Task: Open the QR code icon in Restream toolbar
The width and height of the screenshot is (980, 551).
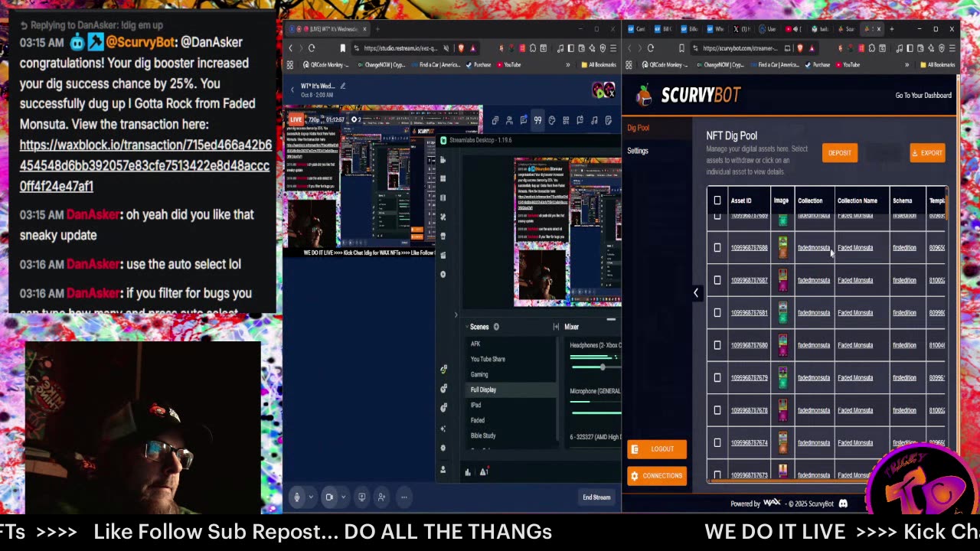Action: (566, 120)
